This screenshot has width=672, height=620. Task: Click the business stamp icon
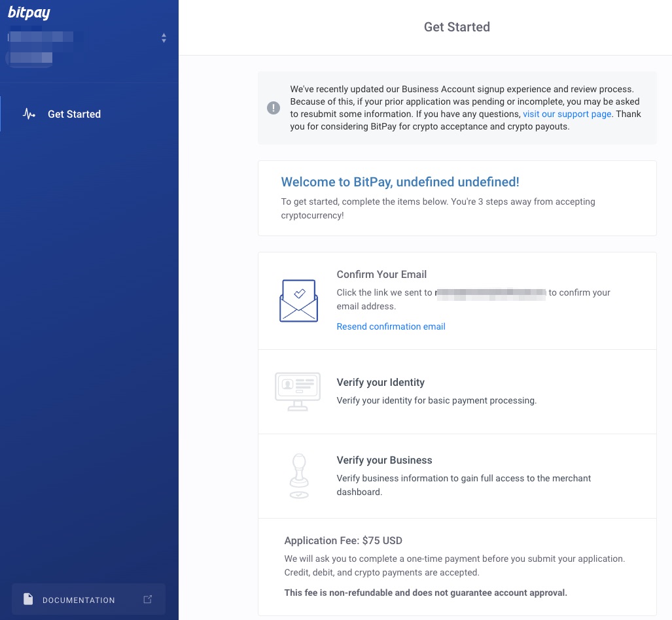pos(299,476)
